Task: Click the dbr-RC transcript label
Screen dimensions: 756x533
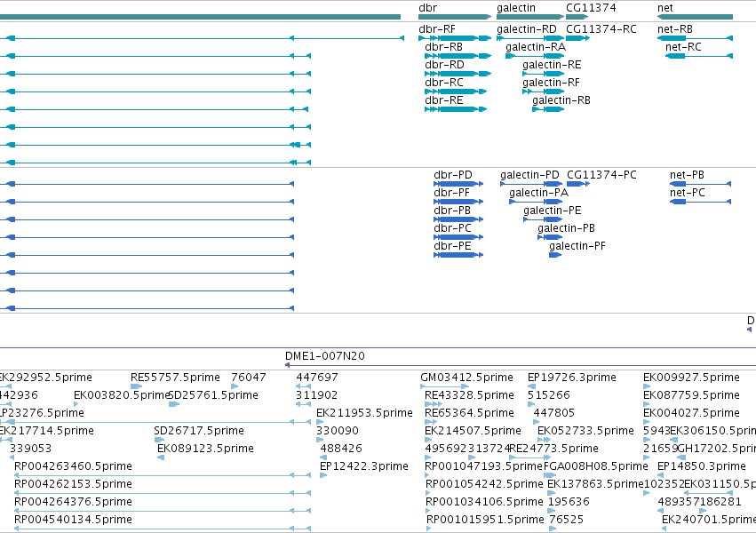Action: click(443, 83)
